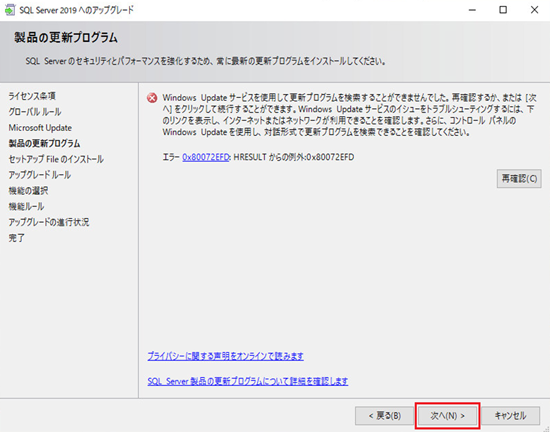This screenshot has height=432, width=550.
Task: Open the 0x80072EFD error code link
Action: click(x=206, y=157)
